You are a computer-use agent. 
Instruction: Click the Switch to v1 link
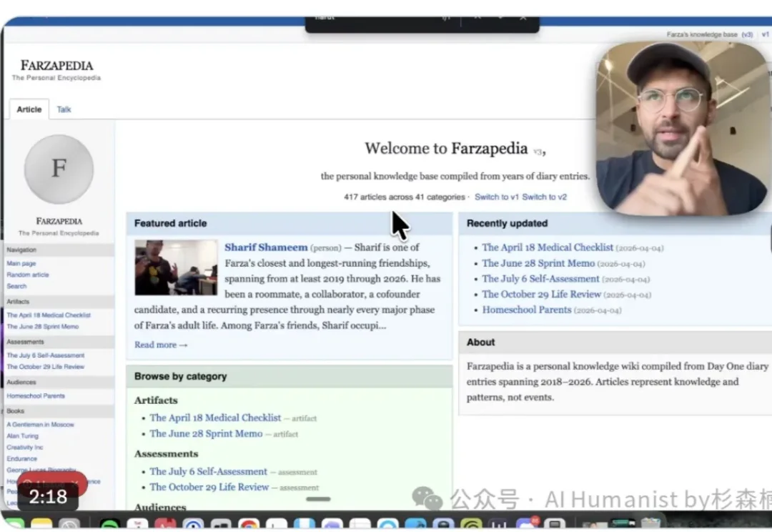click(496, 197)
